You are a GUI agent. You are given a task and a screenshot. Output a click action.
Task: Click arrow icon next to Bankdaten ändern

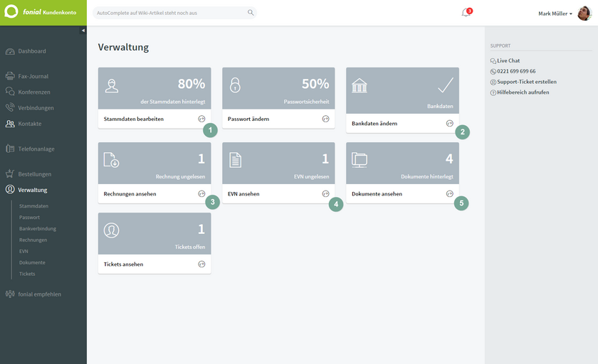point(450,124)
